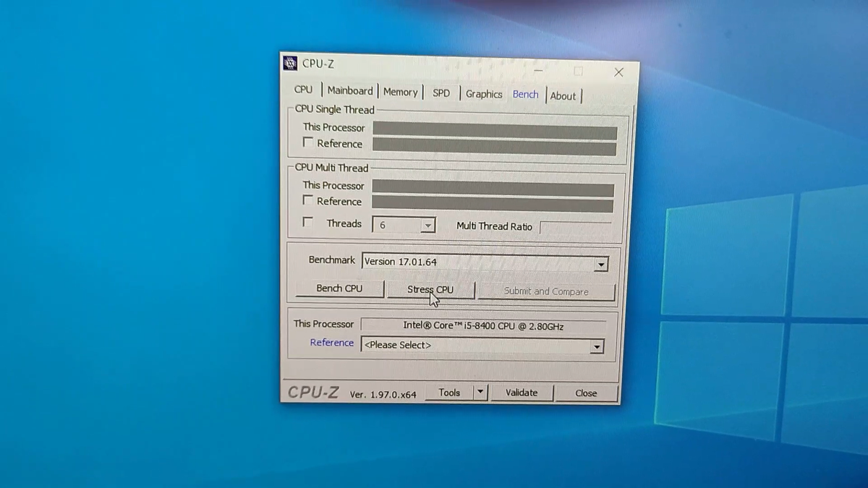Click the Reference multi thread score bar
The width and height of the screenshot is (868, 488).
coord(493,205)
